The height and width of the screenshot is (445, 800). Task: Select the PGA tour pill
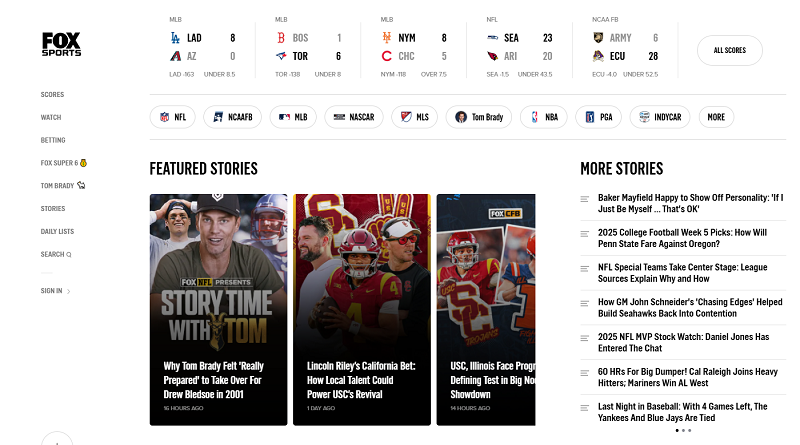(597, 117)
